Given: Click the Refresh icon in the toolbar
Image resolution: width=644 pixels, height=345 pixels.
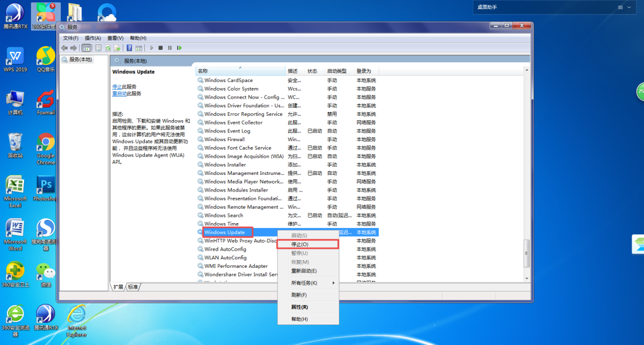Looking at the screenshot, I should click(x=108, y=48).
